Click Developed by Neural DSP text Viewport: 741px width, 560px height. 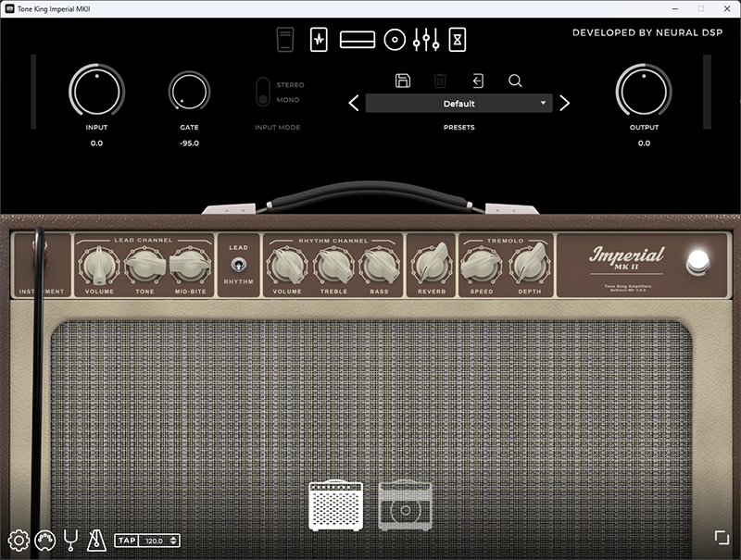pyautogui.click(x=647, y=32)
